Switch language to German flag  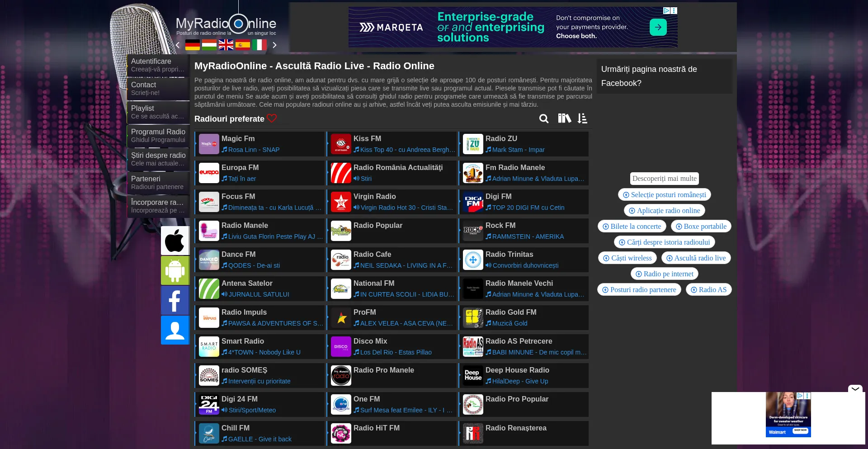[193, 45]
